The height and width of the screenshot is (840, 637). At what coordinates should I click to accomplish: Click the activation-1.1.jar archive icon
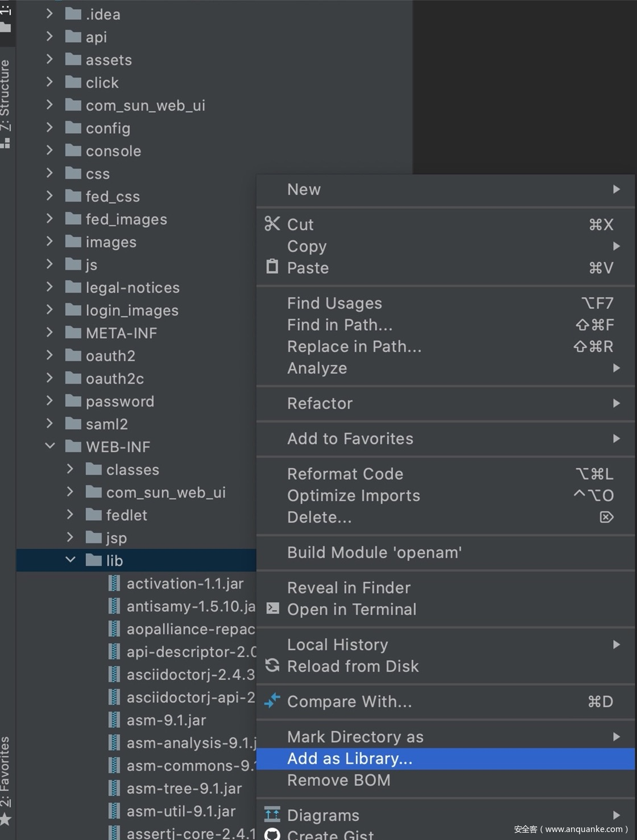(x=114, y=583)
